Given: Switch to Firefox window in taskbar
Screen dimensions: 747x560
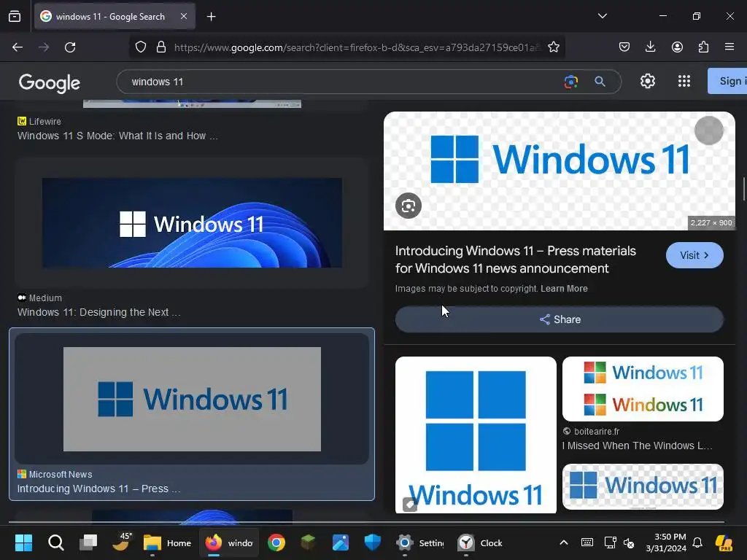Looking at the screenshot, I should pyautogui.click(x=229, y=542).
